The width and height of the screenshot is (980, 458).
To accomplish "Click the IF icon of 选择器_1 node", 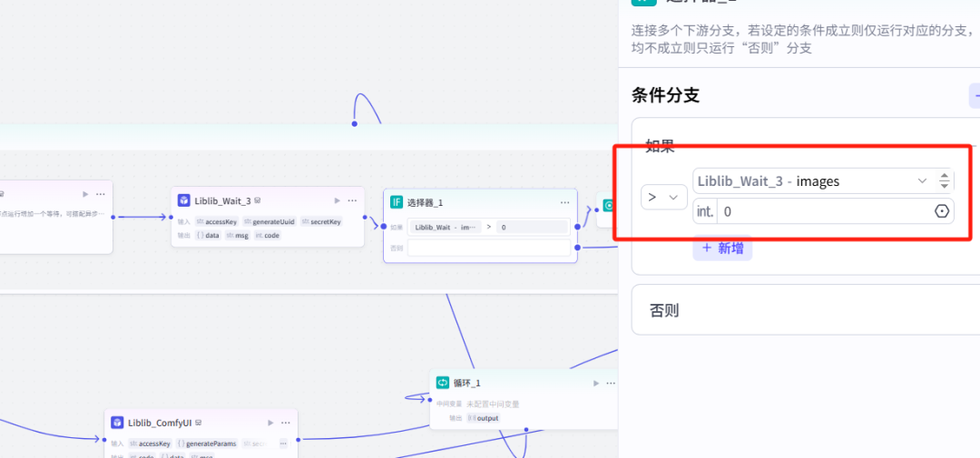I will pyautogui.click(x=397, y=202).
